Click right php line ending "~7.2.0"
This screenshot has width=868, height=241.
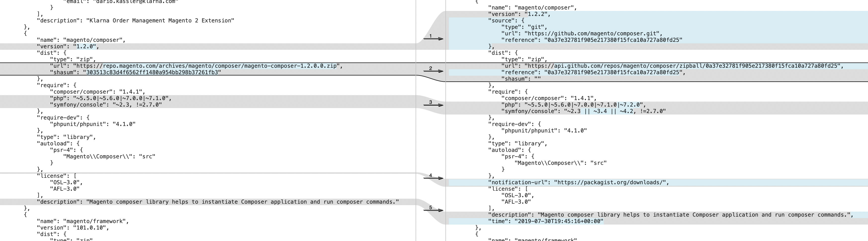click(x=573, y=105)
